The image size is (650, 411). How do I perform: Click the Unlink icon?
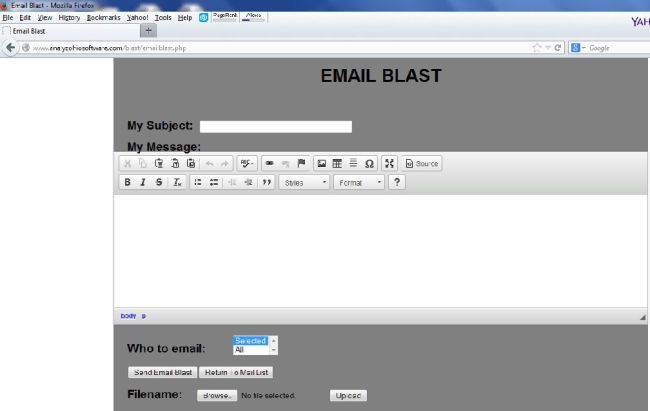pyautogui.click(x=285, y=164)
